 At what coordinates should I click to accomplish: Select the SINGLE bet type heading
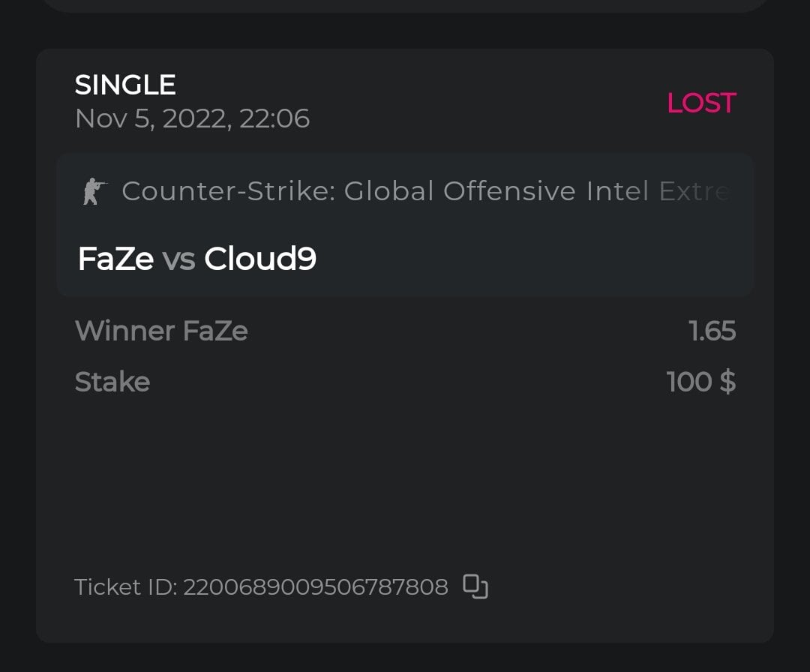[x=125, y=85]
